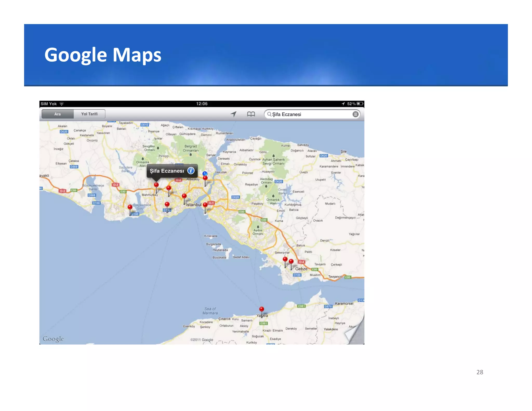Select red pin left of Istanbul label
532x411 pixels.
coord(184,196)
